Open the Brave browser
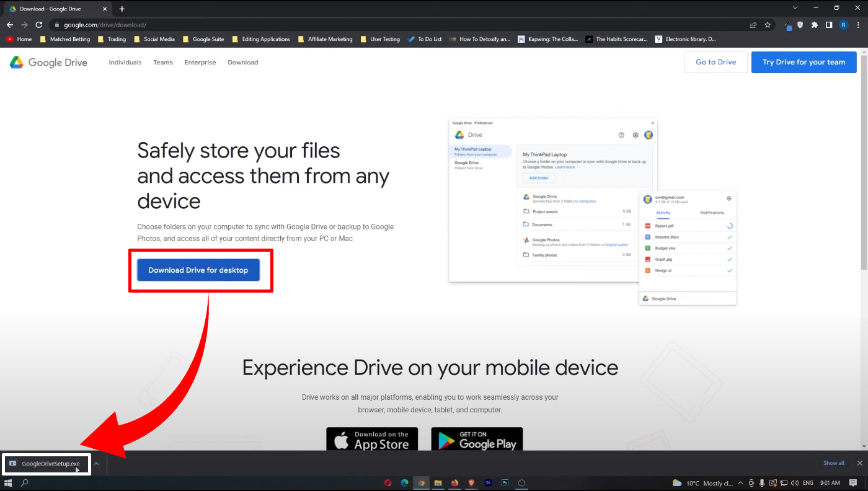Screen dimensions: 868x491 pyautogui.click(x=471, y=482)
